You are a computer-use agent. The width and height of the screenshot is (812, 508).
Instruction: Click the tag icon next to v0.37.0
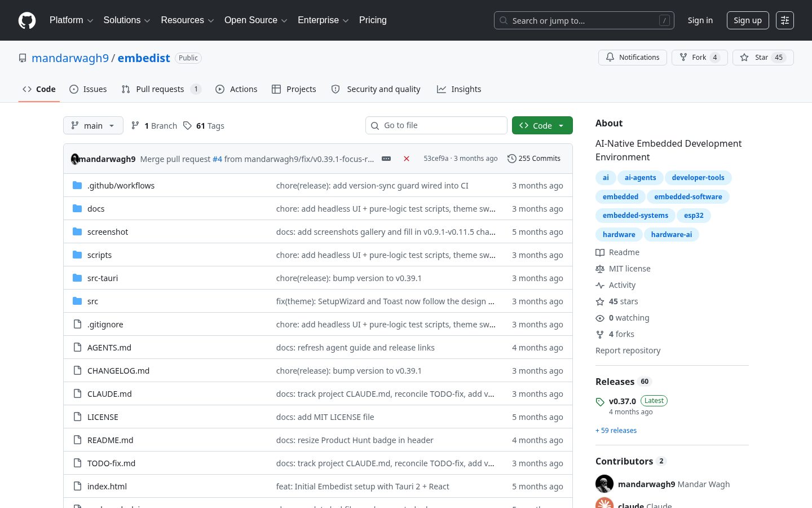coord(600,402)
